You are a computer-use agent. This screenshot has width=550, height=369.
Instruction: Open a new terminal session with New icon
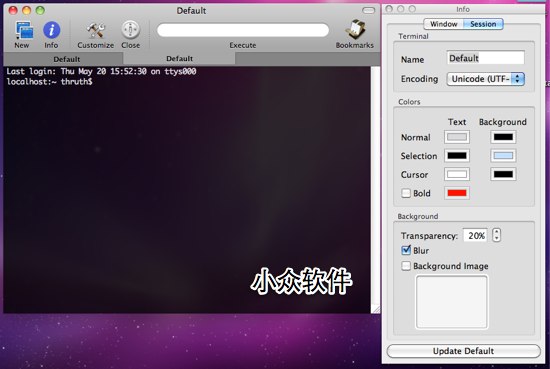pos(24,30)
